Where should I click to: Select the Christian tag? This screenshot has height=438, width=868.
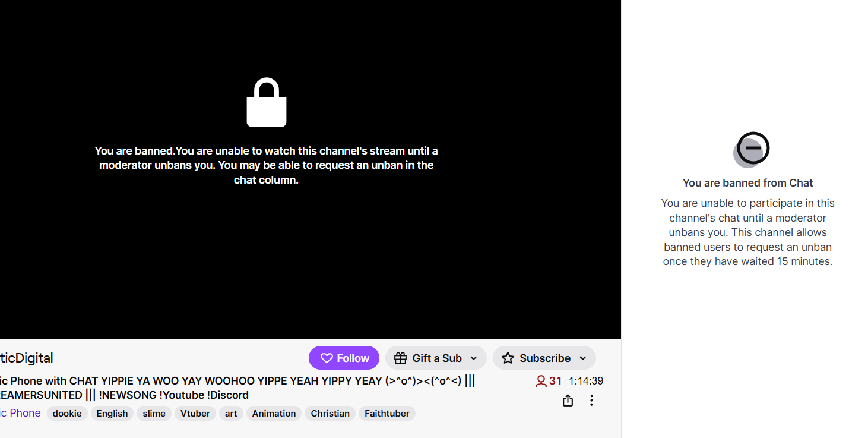[x=330, y=414]
